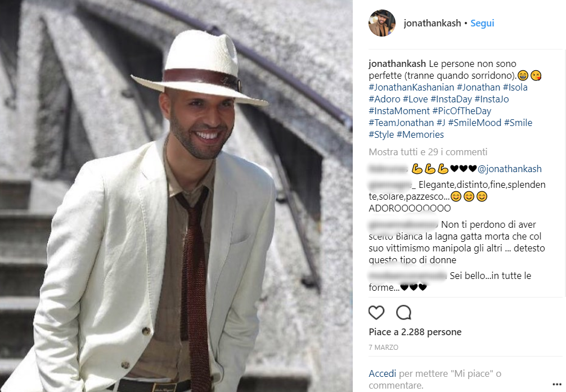Open the #PicOfTheDay hashtag
This screenshot has height=392, width=566.
click(x=462, y=111)
